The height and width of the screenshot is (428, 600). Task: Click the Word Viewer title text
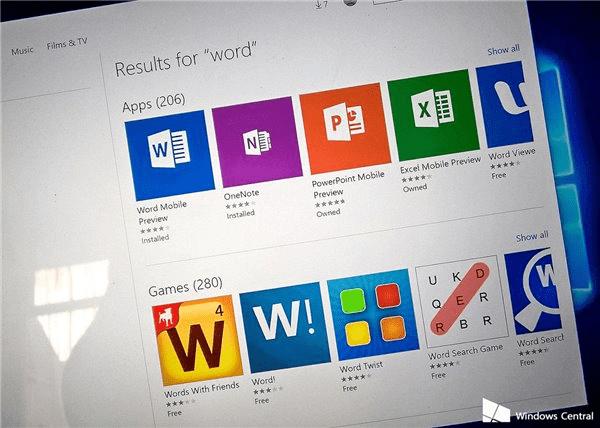click(x=512, y=154)
